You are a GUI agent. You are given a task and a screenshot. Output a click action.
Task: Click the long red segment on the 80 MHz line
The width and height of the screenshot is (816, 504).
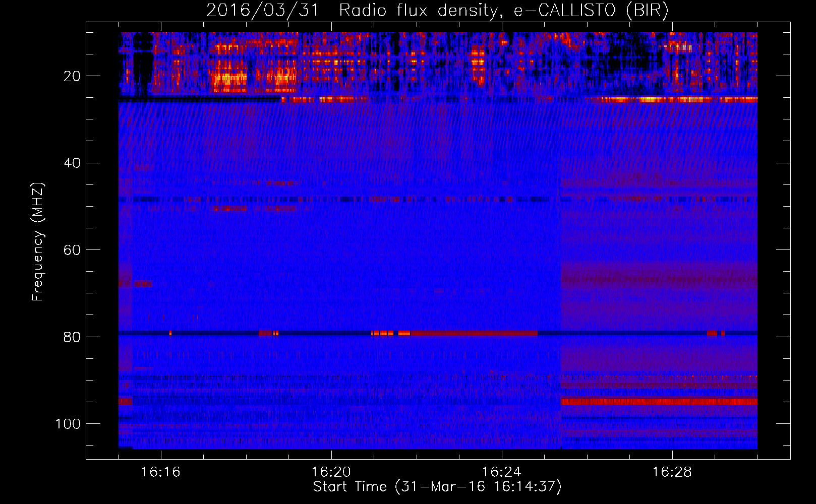pos(474,333)
